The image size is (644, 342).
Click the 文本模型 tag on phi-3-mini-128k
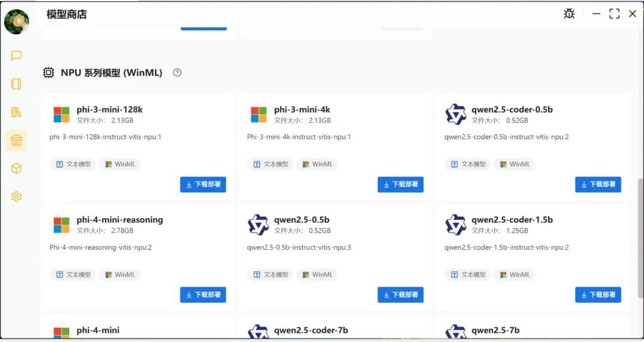73,164
